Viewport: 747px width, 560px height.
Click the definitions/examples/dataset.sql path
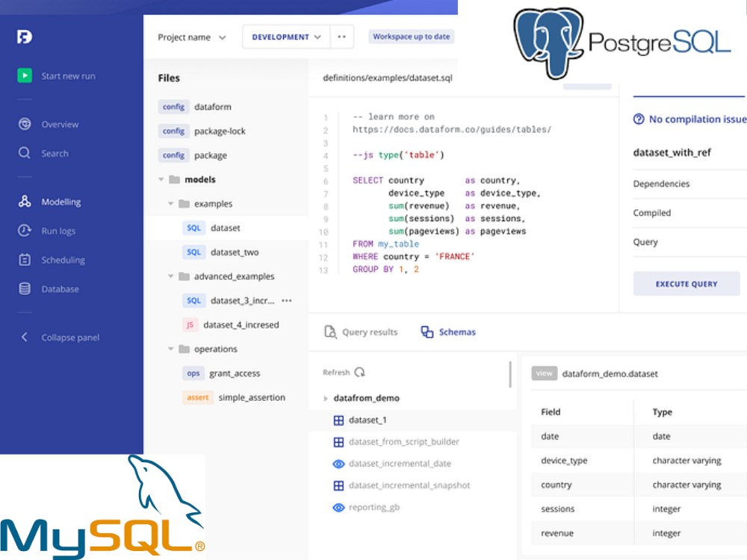click(x=387, y=78)
